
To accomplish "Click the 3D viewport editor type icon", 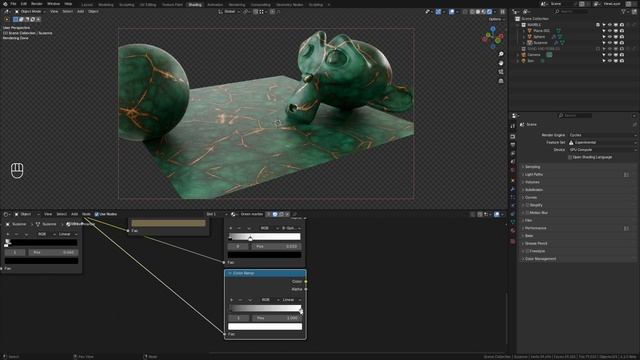I will (7, 11).
